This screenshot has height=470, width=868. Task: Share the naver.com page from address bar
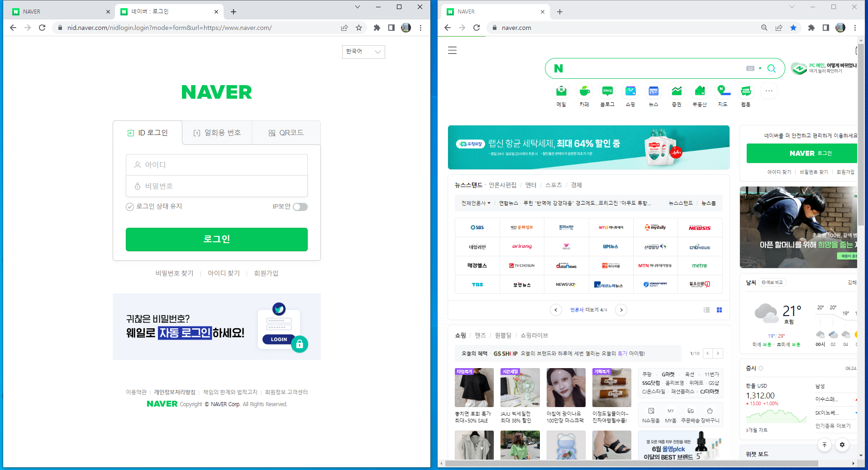point(779,28)
